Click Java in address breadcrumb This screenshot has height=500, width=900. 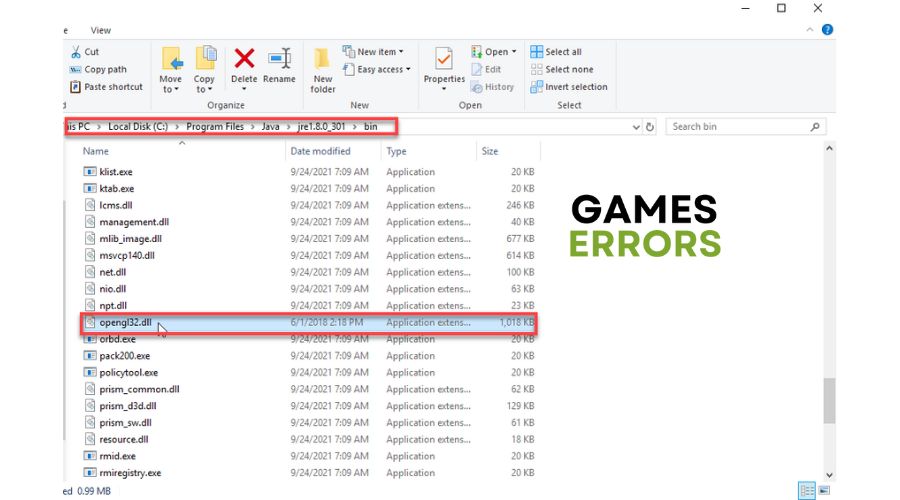click(x=270, y=126)
